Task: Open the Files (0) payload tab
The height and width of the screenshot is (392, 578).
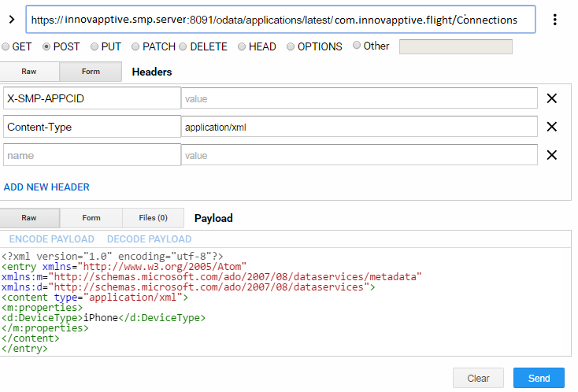Action: [x=153, y=218]
